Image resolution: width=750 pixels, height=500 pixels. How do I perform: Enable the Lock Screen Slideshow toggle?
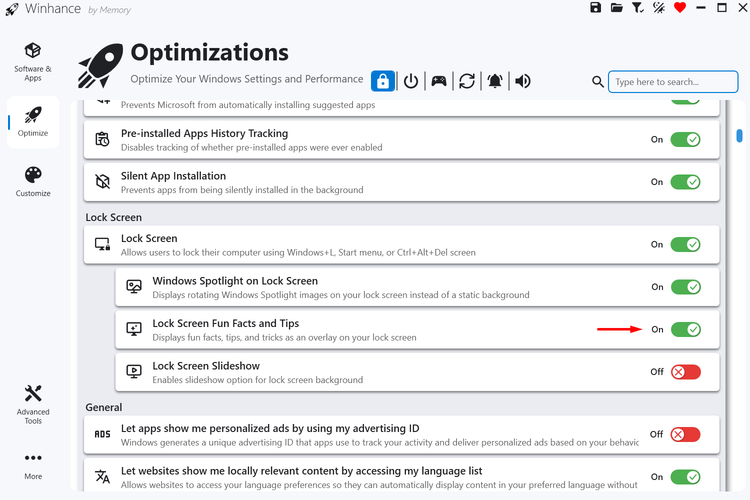[685, 372]
